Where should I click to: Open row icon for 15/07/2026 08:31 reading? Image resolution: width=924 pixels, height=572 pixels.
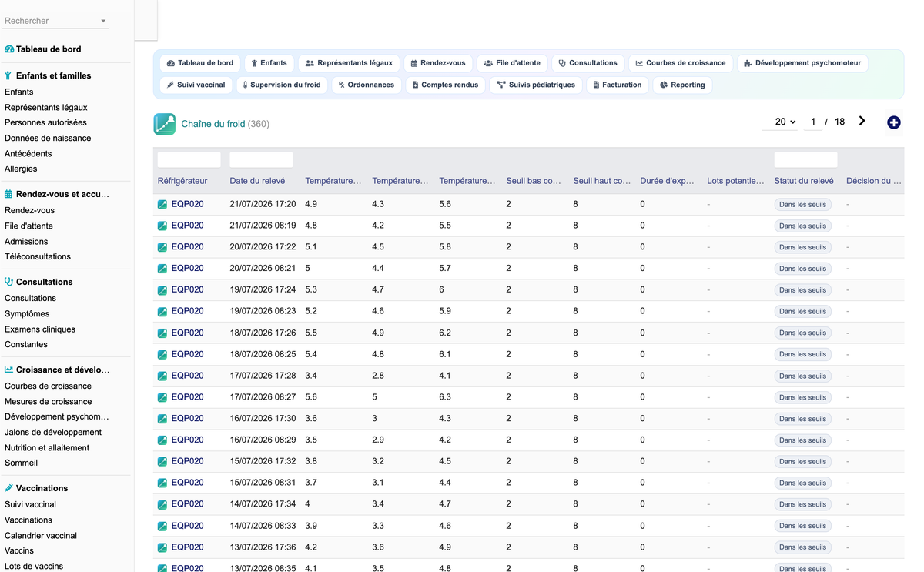pos(162,483)
